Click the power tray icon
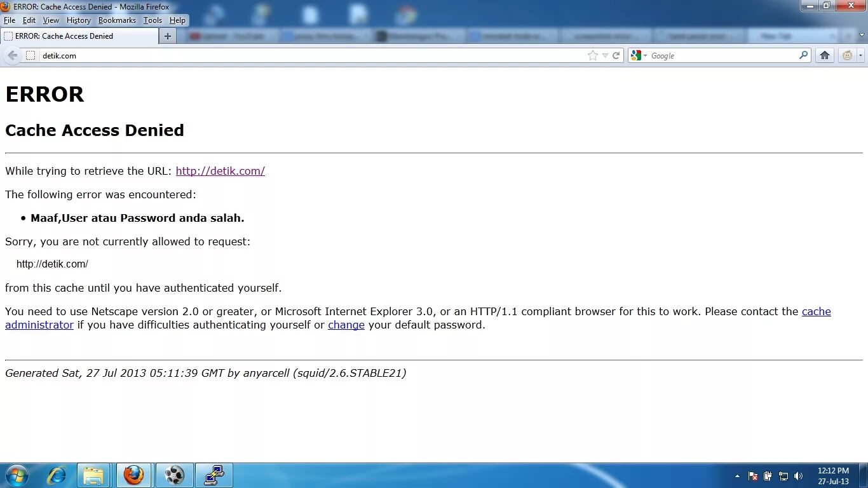This screenshot has width=868, height=488. [768, 476]
